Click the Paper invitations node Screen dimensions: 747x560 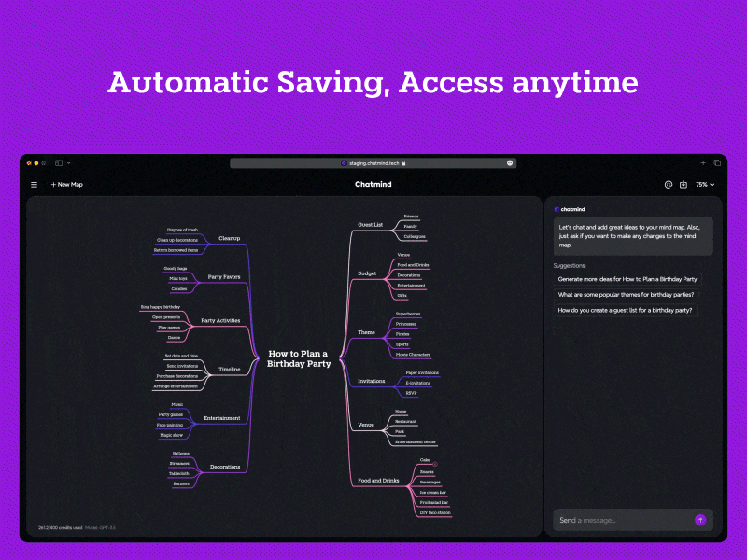pos(422,372)
